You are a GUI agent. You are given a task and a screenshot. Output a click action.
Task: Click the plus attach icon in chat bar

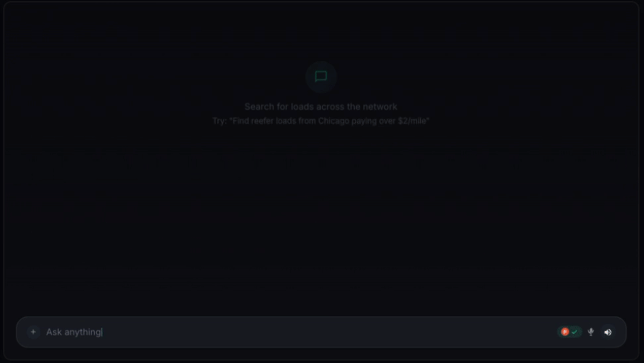[x=33, y=332]
